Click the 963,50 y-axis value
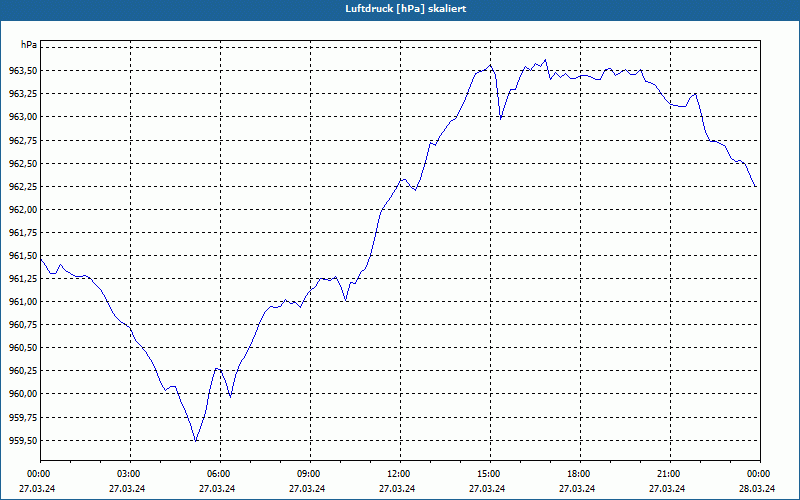The image size is (800, 500). (23, 70)
